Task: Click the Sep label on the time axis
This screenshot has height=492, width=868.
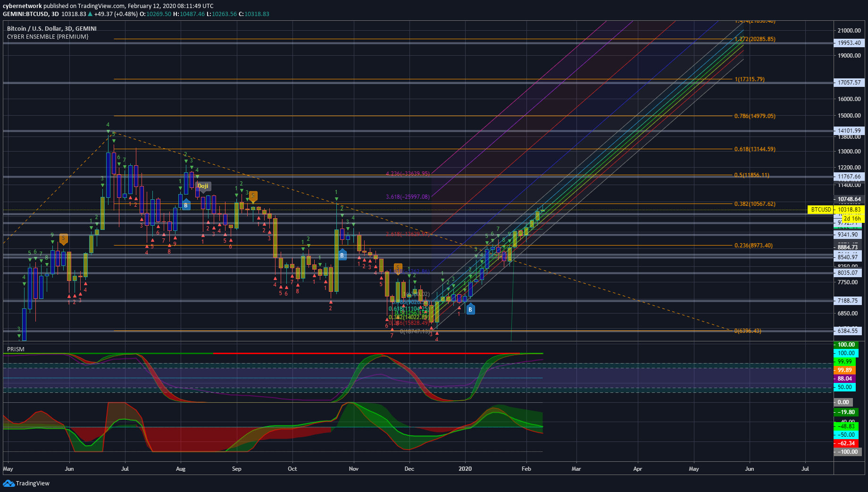Action: pos(237,469)
